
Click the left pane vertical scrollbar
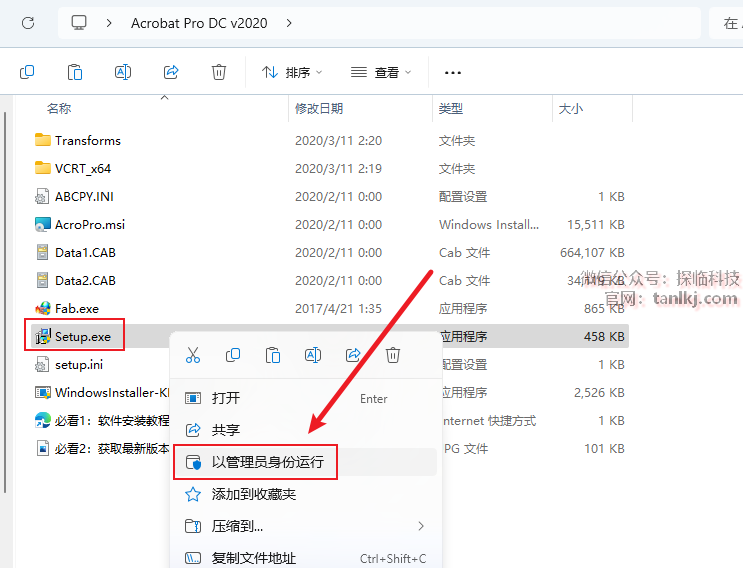tap(5, 302)
